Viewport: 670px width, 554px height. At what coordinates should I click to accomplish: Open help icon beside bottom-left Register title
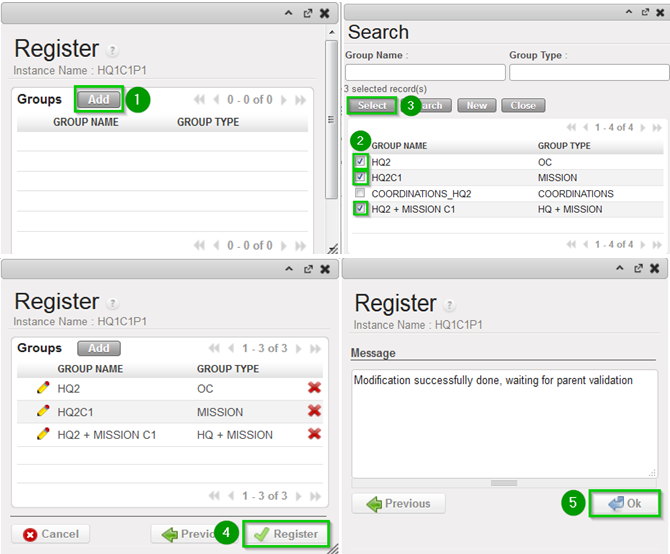(x=112, y=304)
